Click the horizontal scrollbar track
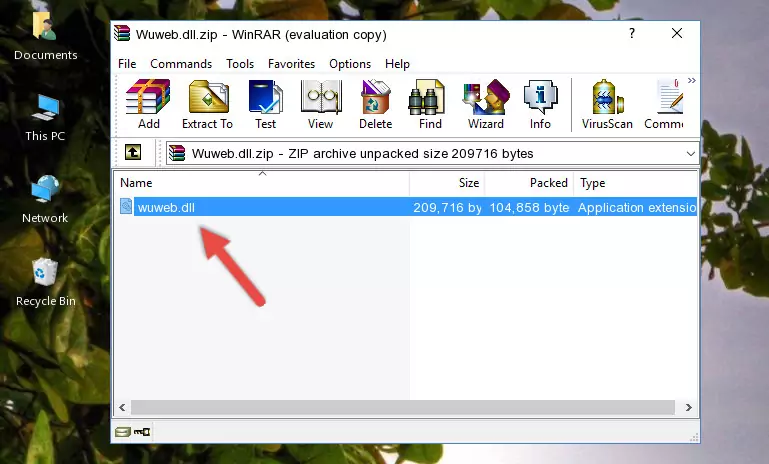Image resolution: width=769 pixels, height=464 pixels. tap(402, 407)
